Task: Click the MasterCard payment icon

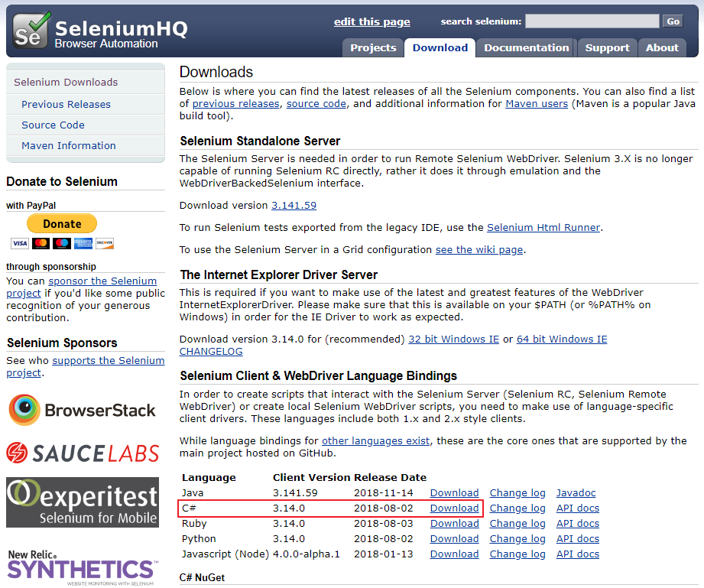Action: pyautogui.click(x=41, y=243)
